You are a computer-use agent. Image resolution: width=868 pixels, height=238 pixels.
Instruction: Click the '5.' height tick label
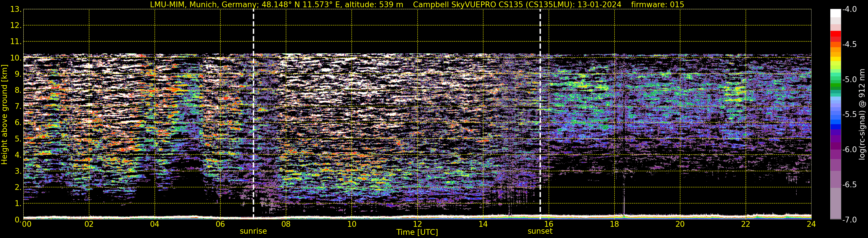point(18,139)
